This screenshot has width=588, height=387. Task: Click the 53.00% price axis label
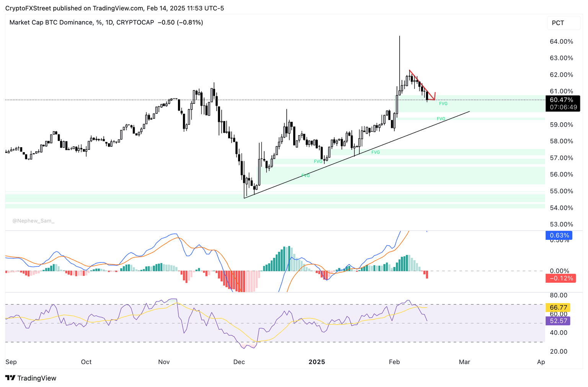(562, 224)
